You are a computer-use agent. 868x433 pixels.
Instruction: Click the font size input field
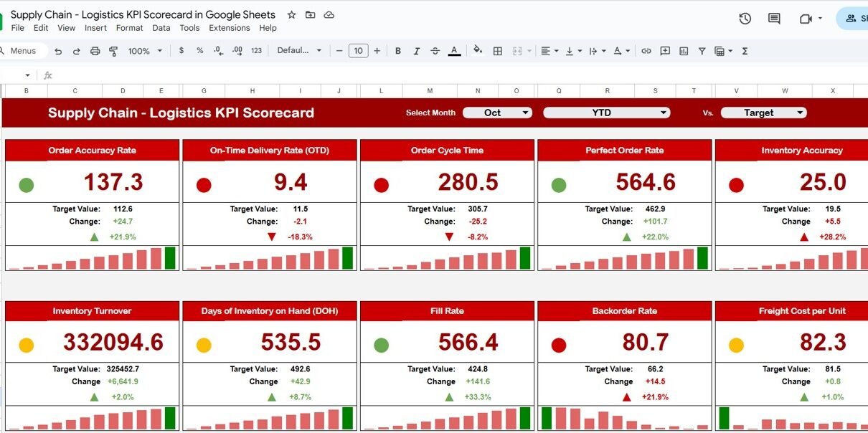[358, 51]
